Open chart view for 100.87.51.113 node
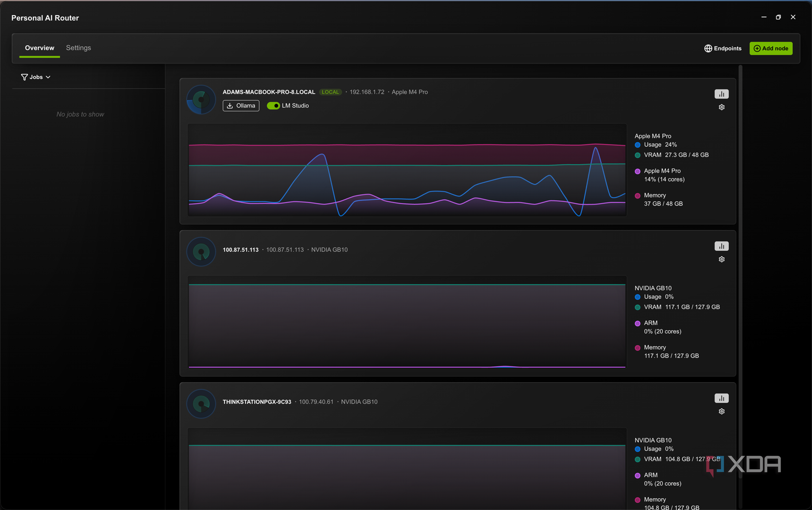The image size is (812, 510). 721,246
